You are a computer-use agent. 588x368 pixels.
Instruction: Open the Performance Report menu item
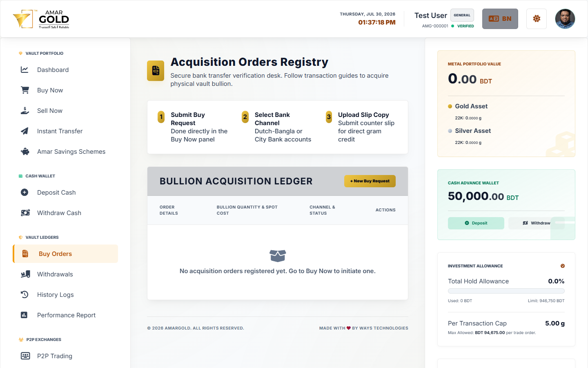pyautogui.click(x=65, y=315)
